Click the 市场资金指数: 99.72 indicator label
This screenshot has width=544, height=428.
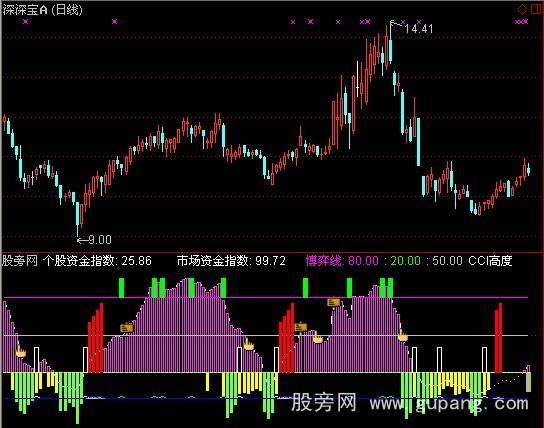231,261
